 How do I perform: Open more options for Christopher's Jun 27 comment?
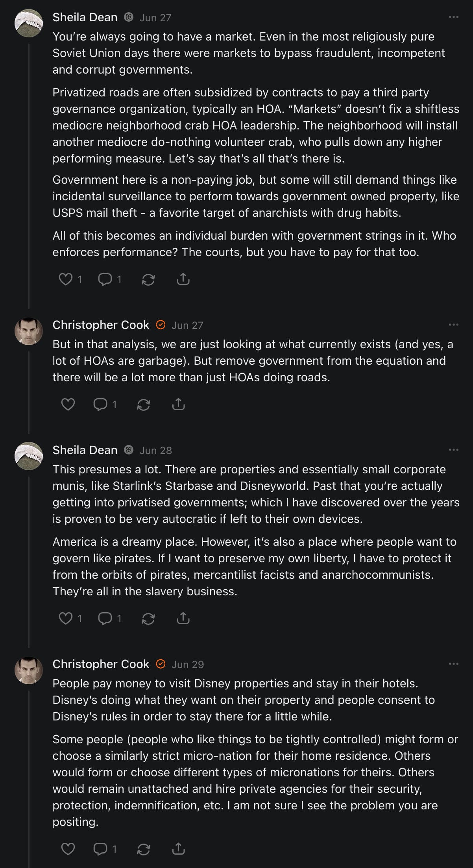coord(453,325)
